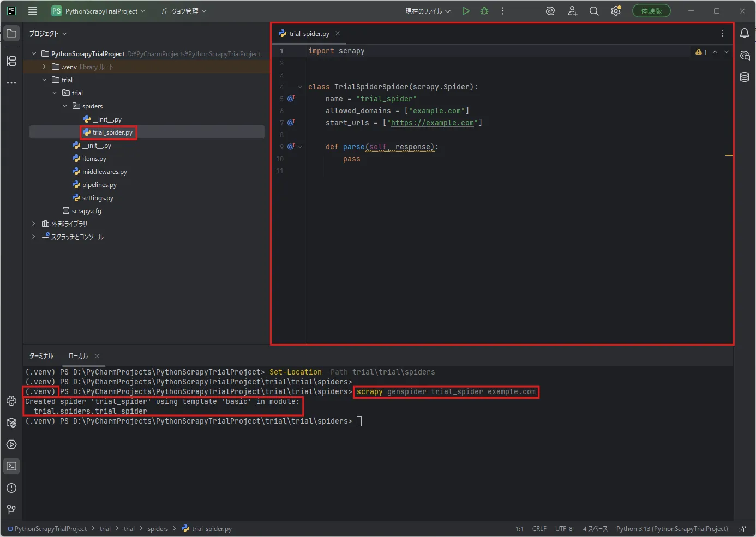
Task: Click Python 3.13 interpreter in status bar
Action: [x=672, y=529]
